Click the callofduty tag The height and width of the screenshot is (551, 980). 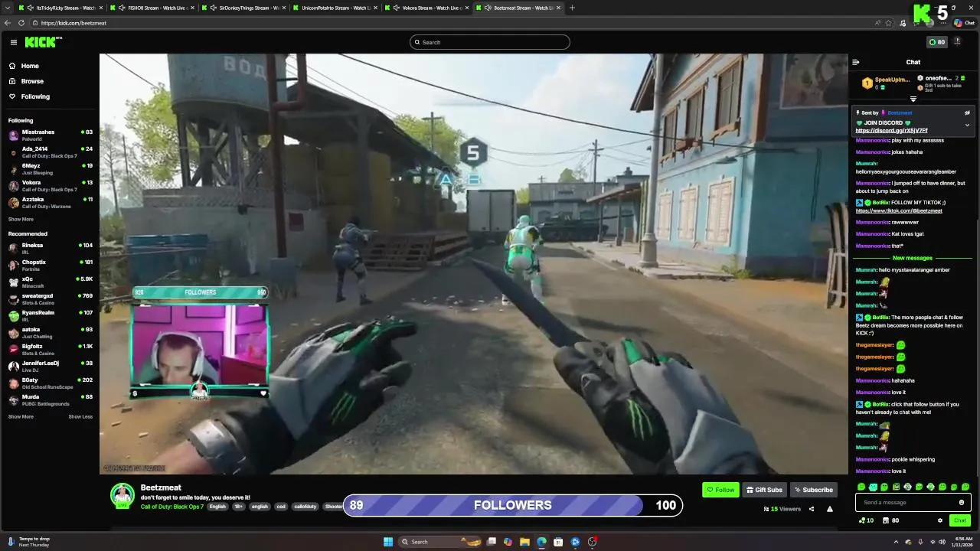(305, 507)
